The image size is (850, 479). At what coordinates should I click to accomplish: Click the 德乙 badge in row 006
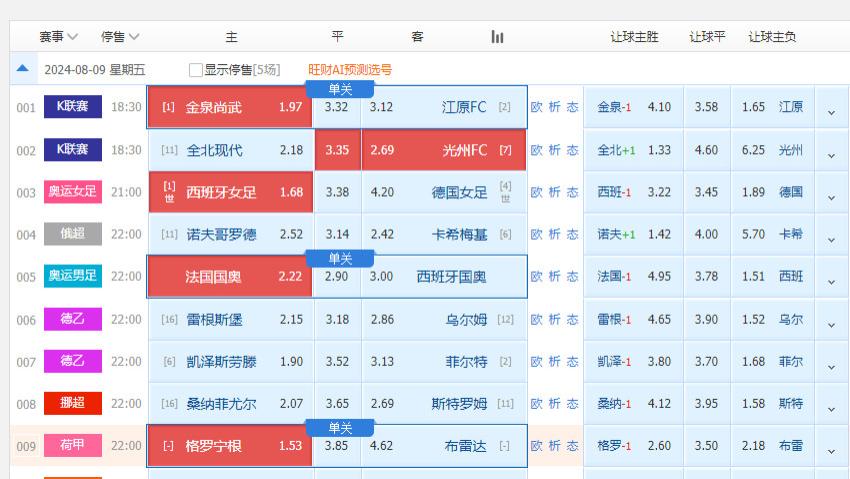pos(73,319)
